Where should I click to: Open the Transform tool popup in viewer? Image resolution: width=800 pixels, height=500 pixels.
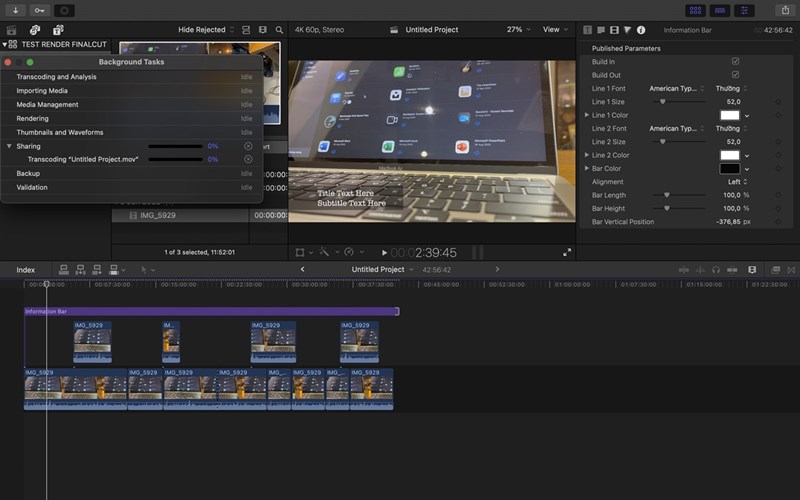click(x=303, y=252)
